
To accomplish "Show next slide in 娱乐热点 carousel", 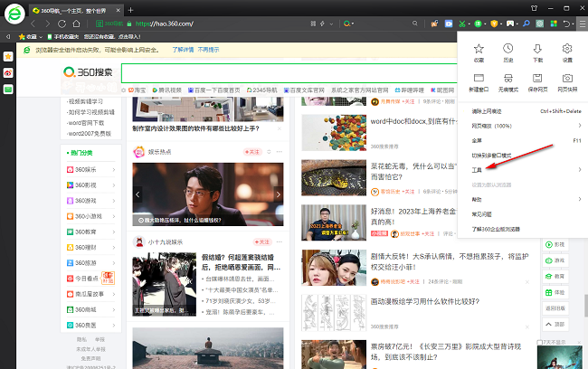I will pyautogui.click(x=279, y=194).
